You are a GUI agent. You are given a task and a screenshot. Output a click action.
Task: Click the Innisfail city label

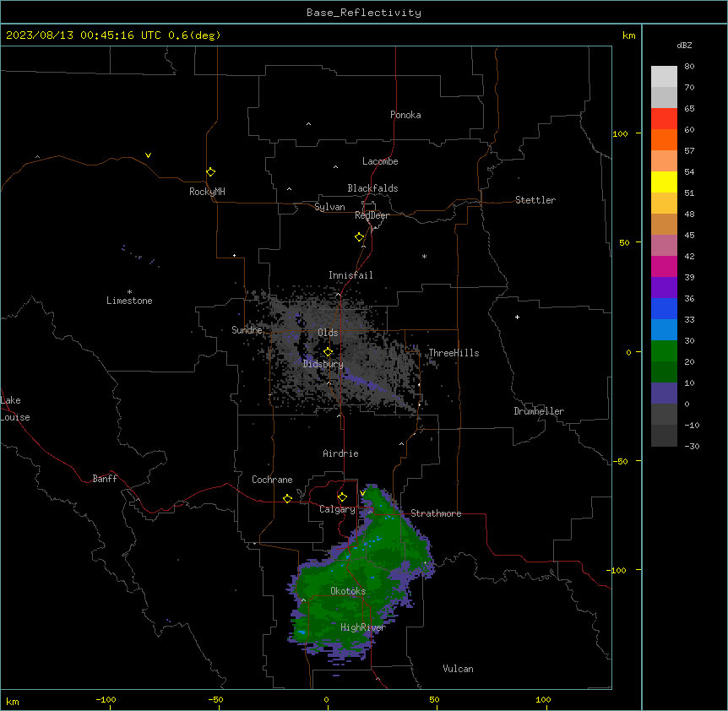click(x=350, y=275)
